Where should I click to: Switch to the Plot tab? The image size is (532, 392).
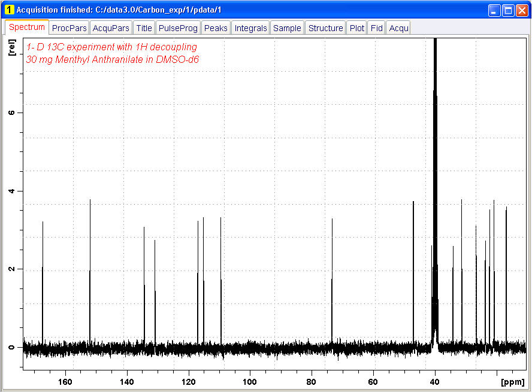tap(357, 28)
